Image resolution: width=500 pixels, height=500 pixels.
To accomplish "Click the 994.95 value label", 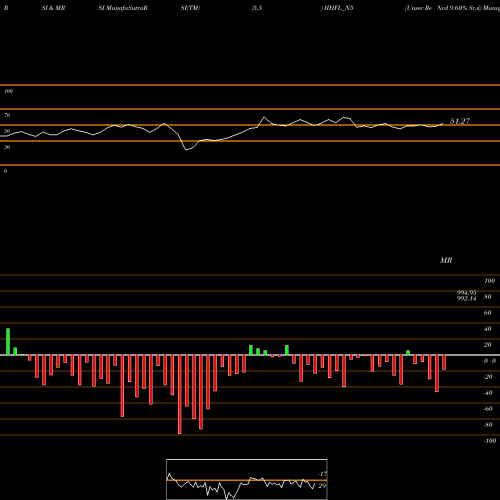I will (x=467, y=293).
